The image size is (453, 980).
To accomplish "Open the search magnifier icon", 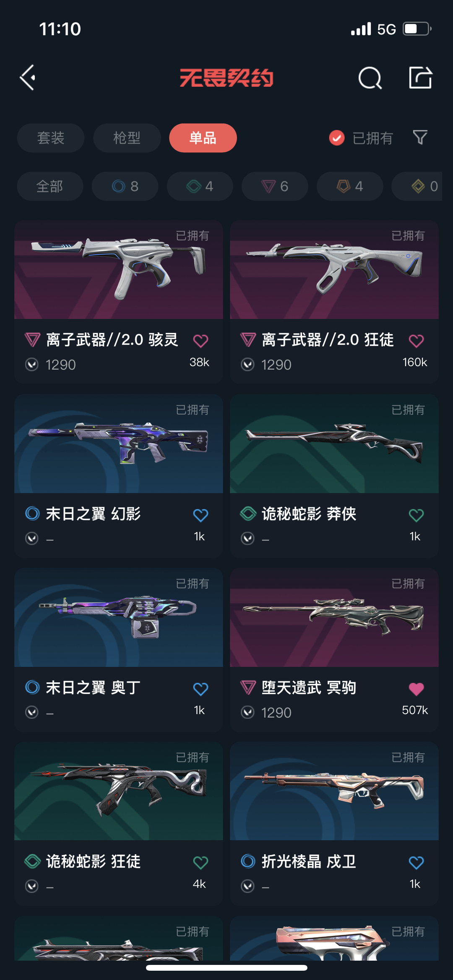I will 370,78.
